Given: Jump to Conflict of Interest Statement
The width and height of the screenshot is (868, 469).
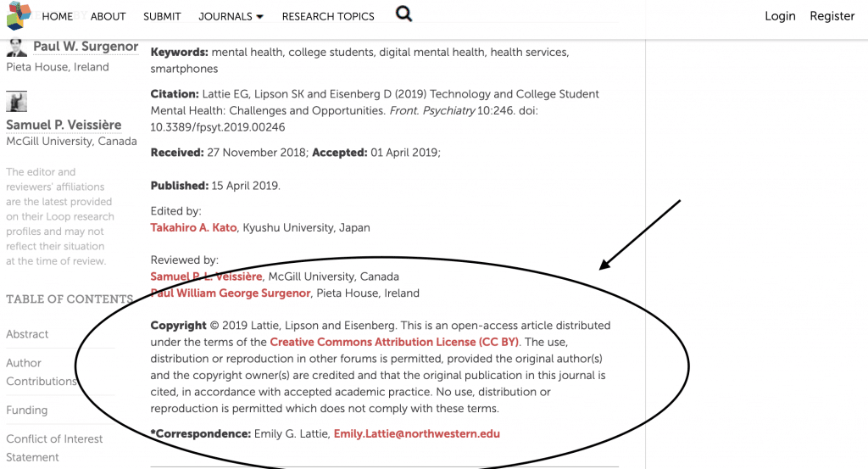Looking at the screenshot, I should point(54,448).
